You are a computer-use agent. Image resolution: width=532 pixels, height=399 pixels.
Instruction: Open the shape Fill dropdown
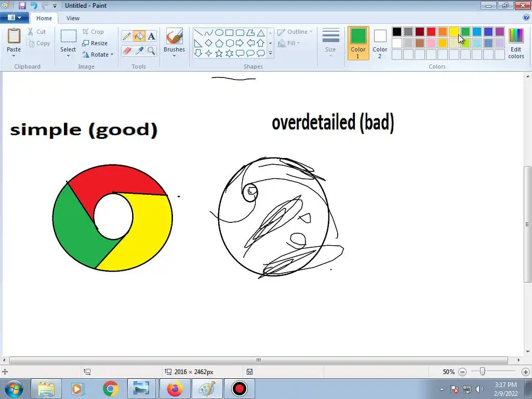(x=289, y=43)
